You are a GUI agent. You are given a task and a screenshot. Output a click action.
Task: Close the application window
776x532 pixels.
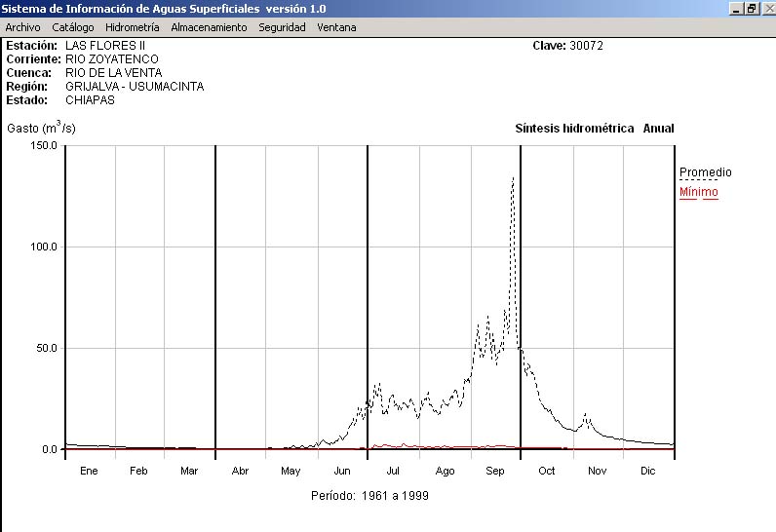click(x=766, y=8)
